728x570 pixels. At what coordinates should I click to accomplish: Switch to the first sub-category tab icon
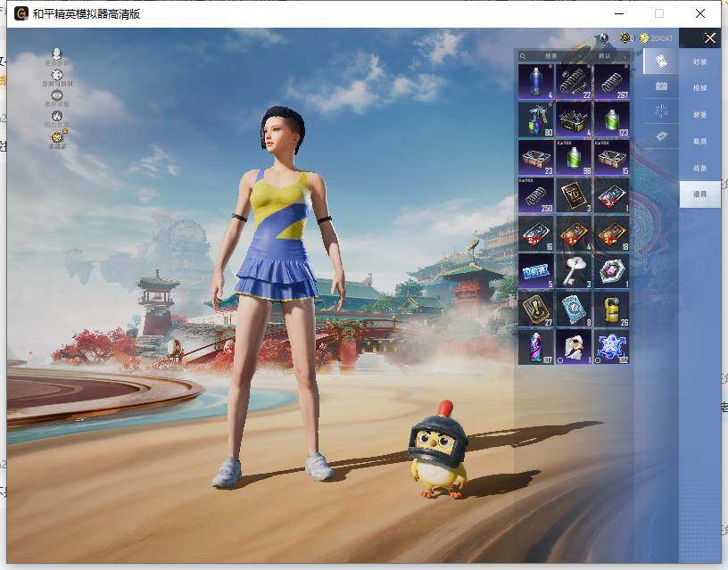point(661,61)
